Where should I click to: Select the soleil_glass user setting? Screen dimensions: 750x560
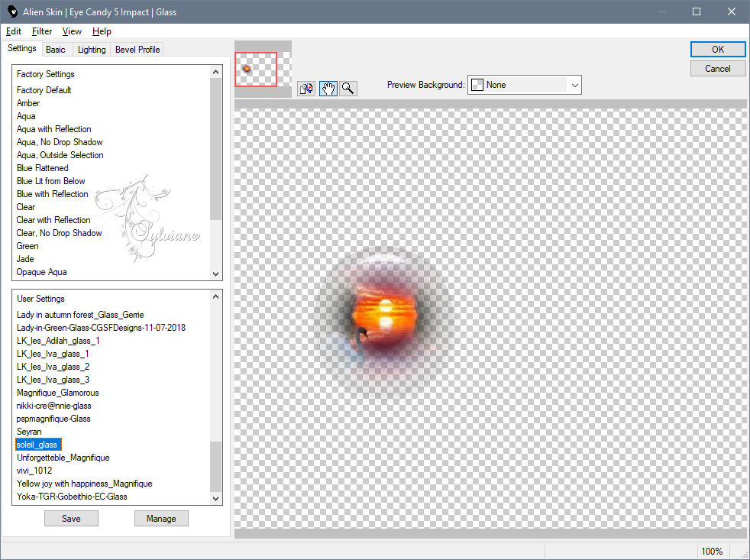click(38, 444)
